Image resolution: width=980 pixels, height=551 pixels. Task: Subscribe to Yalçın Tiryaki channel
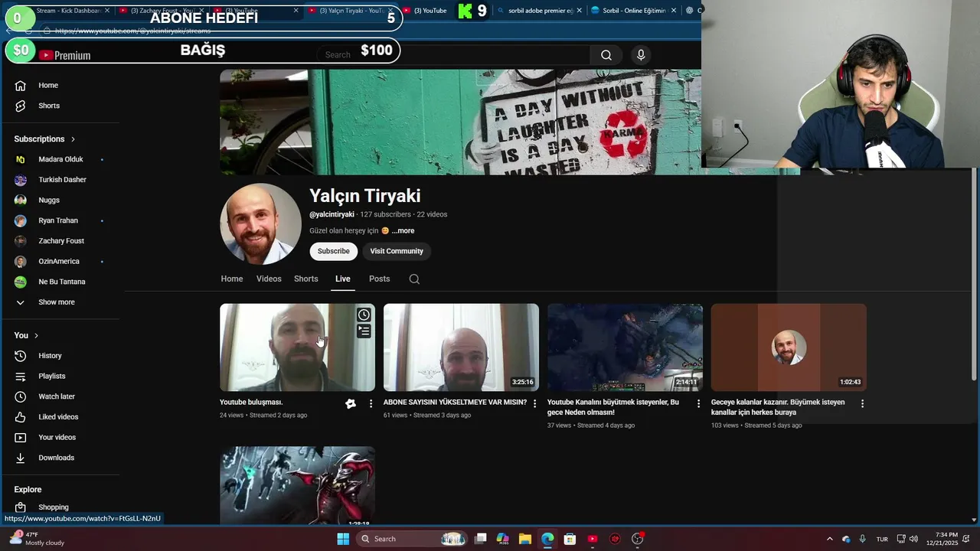[334, 251]
